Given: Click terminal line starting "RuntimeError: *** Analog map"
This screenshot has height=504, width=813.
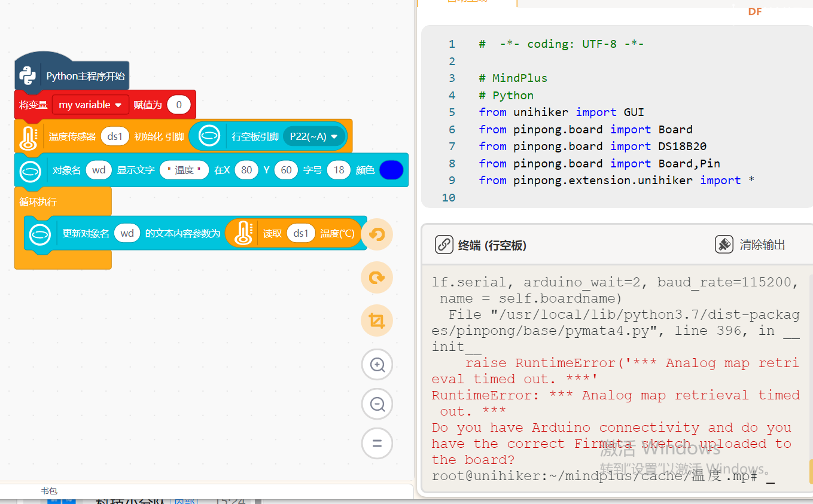Looking at the screenshot, I should pyautogui.click(x=616, y=403).
